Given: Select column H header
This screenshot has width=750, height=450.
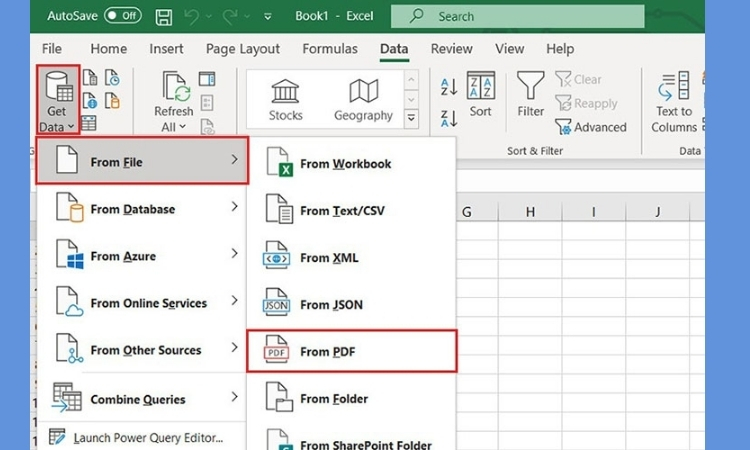Looking at the screenshot, I should [530, 211].
